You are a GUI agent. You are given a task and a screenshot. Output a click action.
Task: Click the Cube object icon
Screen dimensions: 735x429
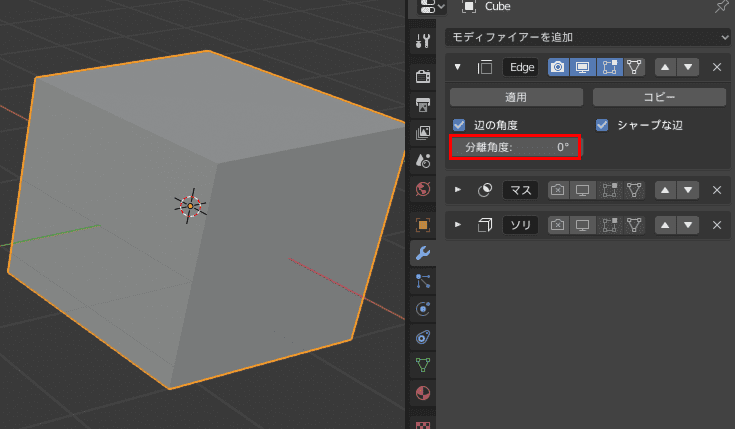[469, 7]
